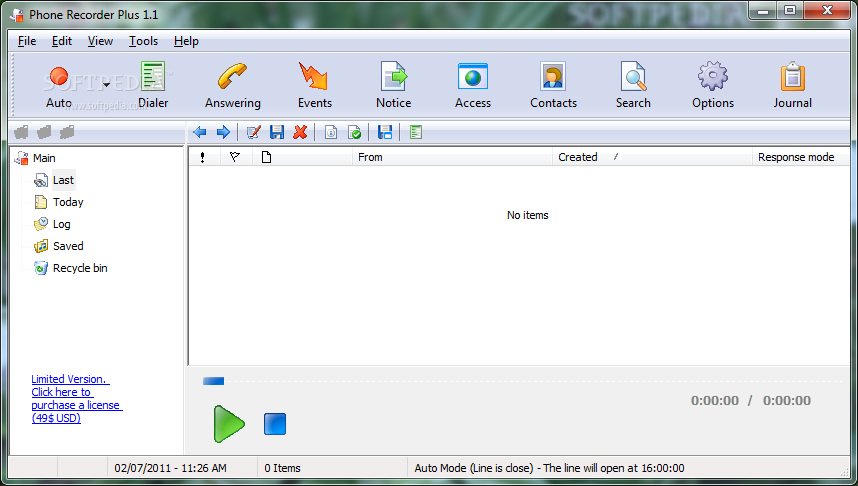Image resolution: width=858 pixels, height=486 pixels.
Task: Sort by the From column
Action: pyautogui.click(x=452, y=157)
